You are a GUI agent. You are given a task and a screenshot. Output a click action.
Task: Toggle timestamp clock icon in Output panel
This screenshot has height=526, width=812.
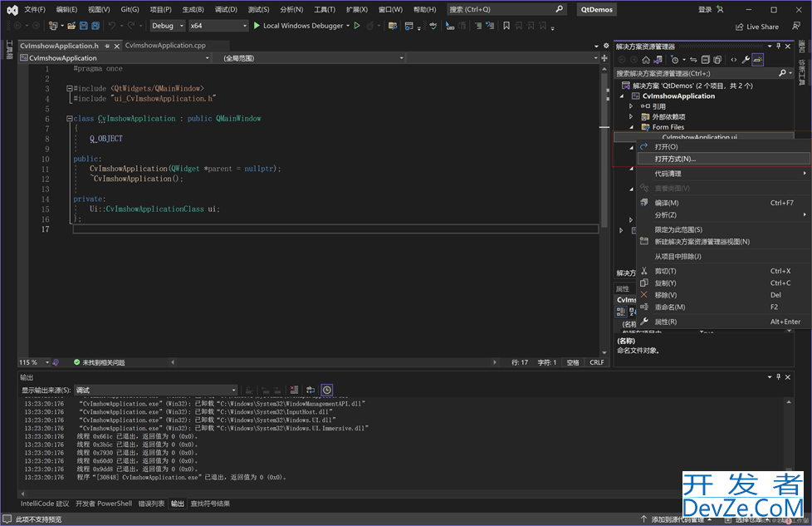327,390
